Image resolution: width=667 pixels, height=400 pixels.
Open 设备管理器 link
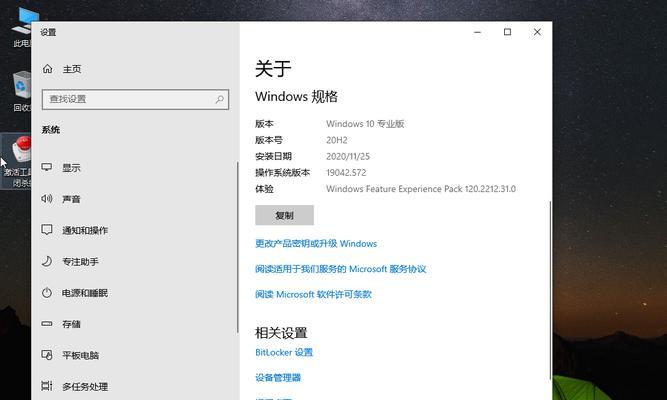[278, 377]
